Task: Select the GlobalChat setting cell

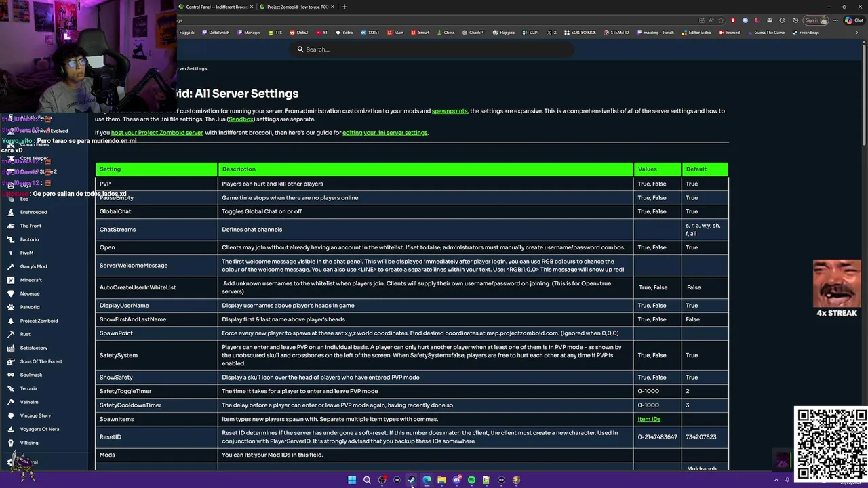Action: 157,211
